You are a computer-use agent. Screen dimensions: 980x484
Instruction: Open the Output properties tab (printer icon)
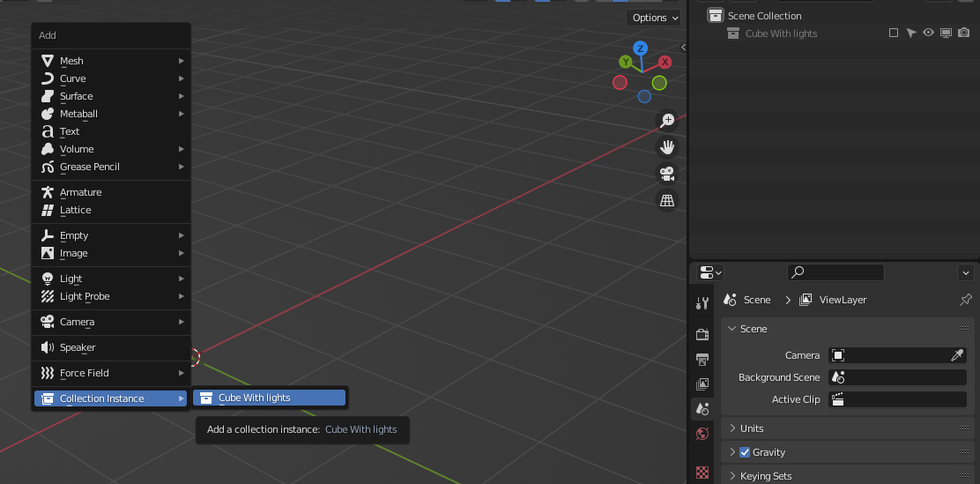pyautogui.click(x=702, y=360)
